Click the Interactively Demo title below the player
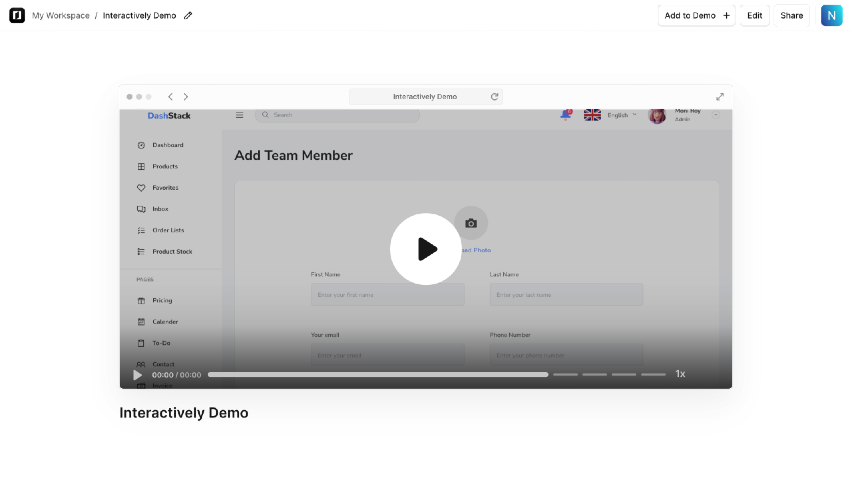 (184, 413)
